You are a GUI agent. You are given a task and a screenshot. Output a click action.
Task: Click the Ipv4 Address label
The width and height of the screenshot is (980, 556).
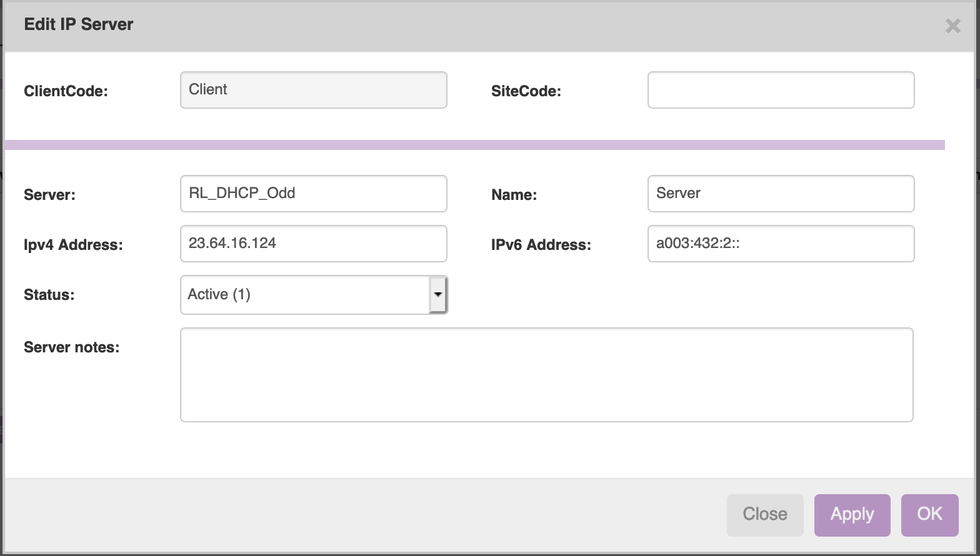[73, 245]
